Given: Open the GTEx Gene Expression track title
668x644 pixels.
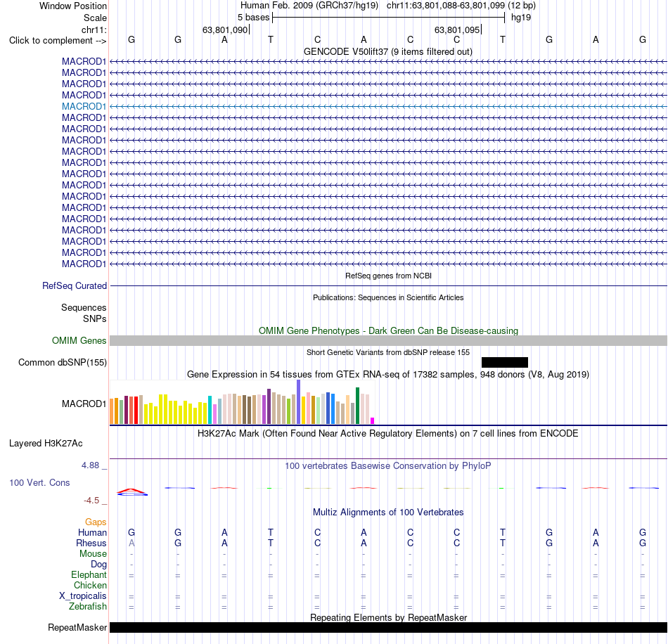Looking at the screenshot, I should tap(388, 375).
